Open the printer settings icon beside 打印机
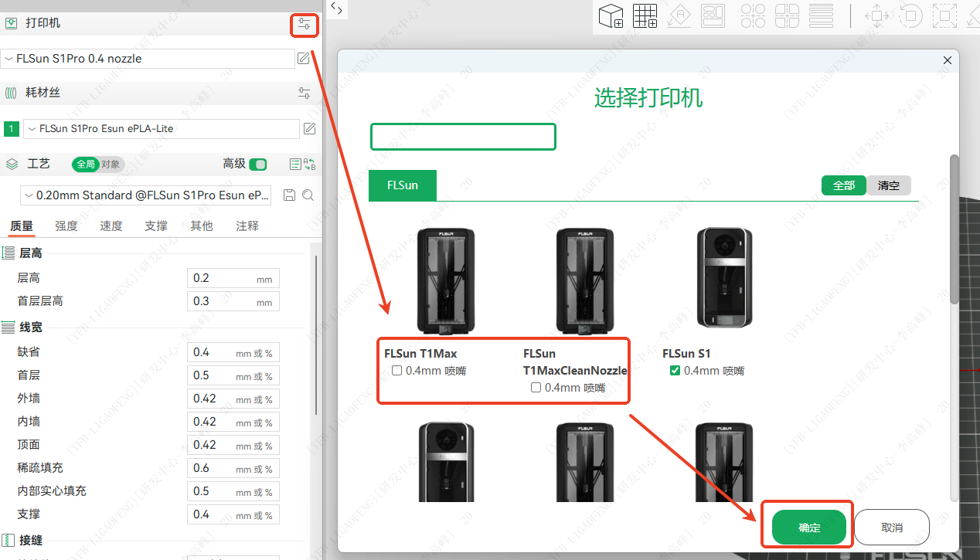 [305, 25]
